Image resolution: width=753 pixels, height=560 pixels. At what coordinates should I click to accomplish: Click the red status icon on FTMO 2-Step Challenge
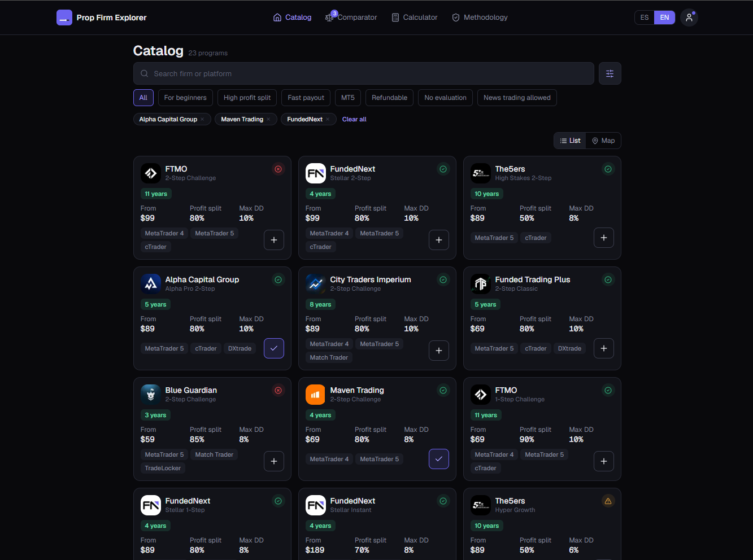(278, 169)
